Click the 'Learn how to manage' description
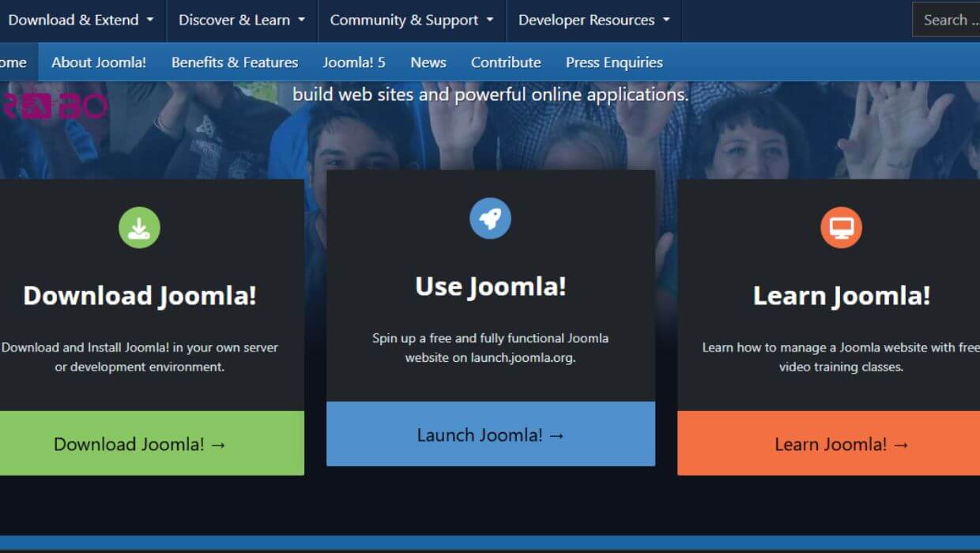The width and height of the screenshot is (980, 553). 841,357
